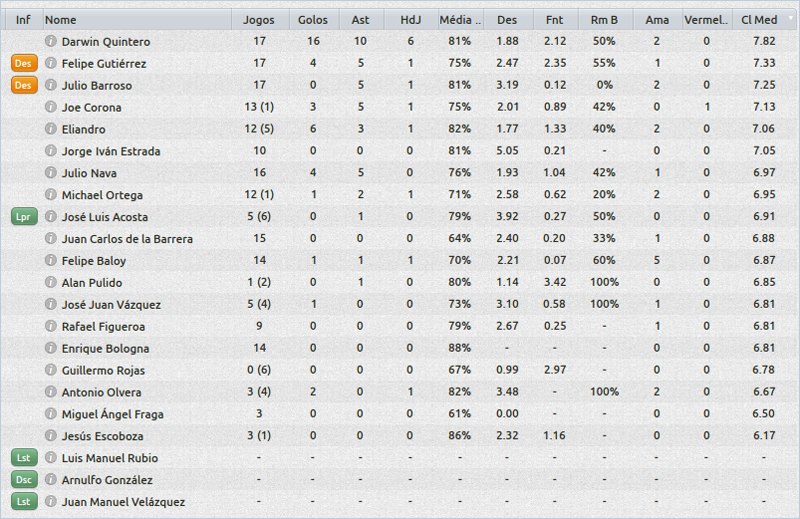Click the Lst badge for Luis Manuel Rubio
The width and height of the screenshot is (800, 519).
(x=23, y=458)
